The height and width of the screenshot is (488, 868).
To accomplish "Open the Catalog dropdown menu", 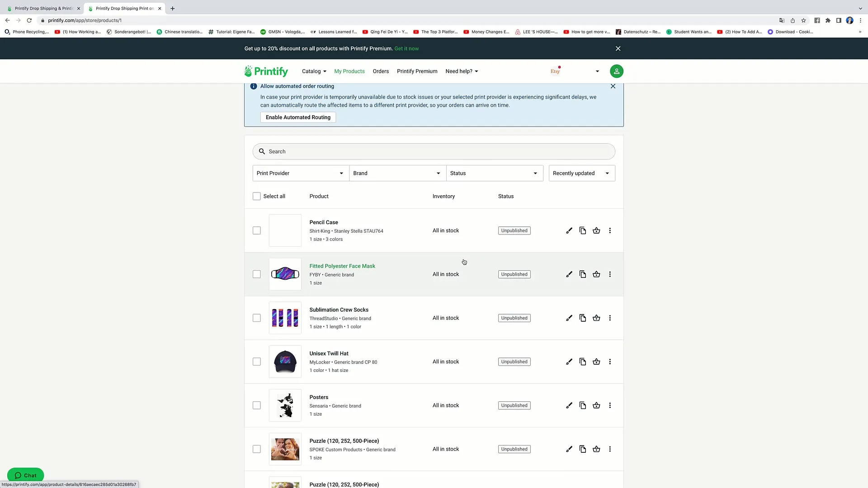I will 314,71.
